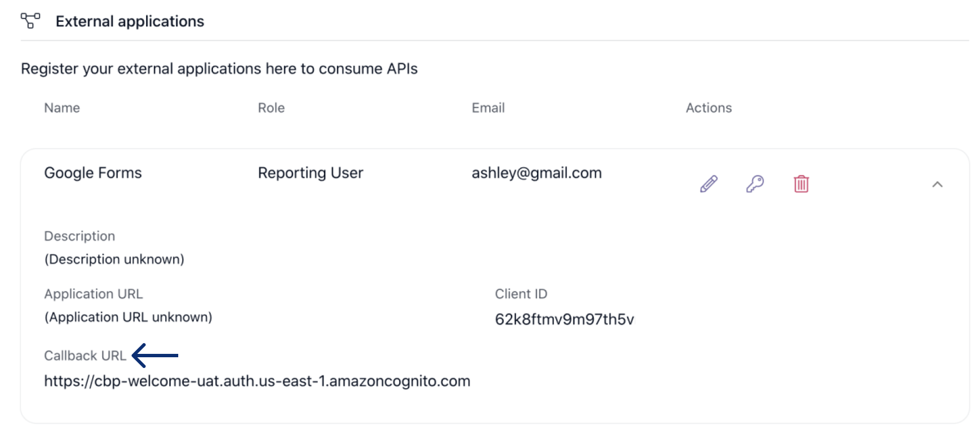Click the Description unknown placeholder text

point(114,259)
